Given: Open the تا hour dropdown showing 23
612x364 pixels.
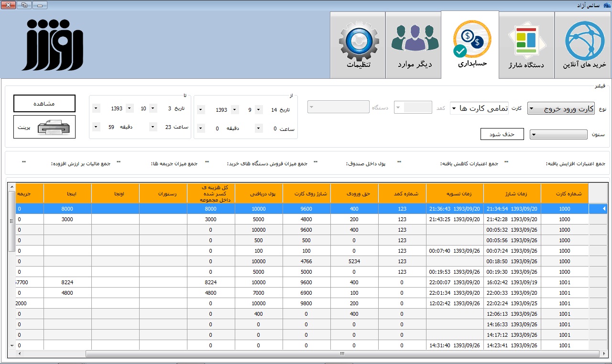Looking at the screenshot, I should point(153,127).
